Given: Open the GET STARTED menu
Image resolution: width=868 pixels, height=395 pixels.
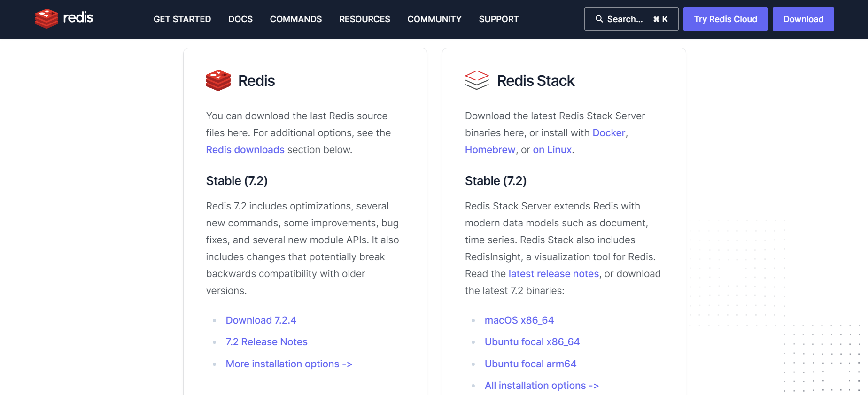Looking at the screenshot, I should pyautogui.click(x=182, y=19).
